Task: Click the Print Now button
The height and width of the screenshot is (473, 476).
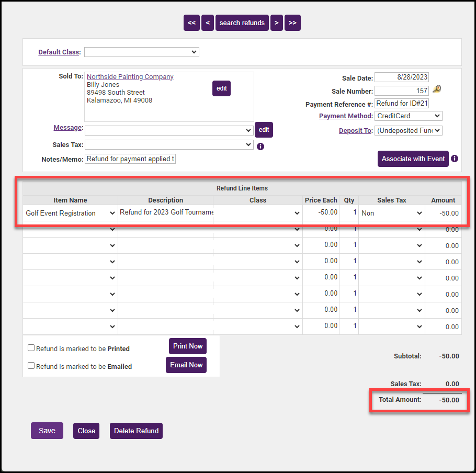Action: (187, 346)
